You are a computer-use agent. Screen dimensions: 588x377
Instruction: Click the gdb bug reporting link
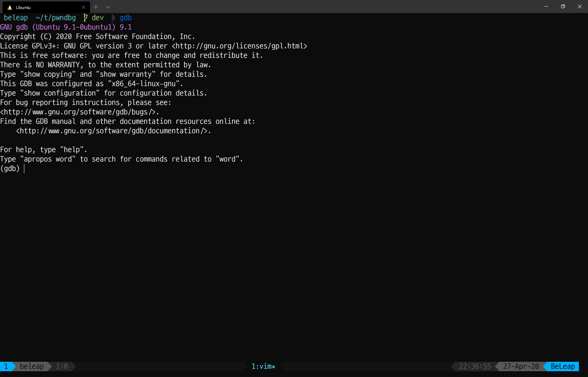[78, 112]
